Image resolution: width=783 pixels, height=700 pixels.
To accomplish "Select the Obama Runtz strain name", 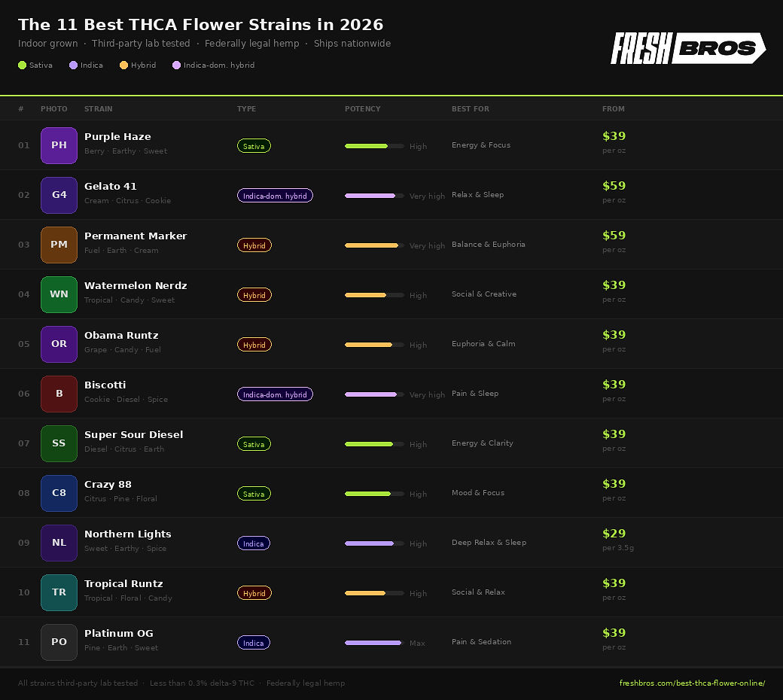I will 121,335.
